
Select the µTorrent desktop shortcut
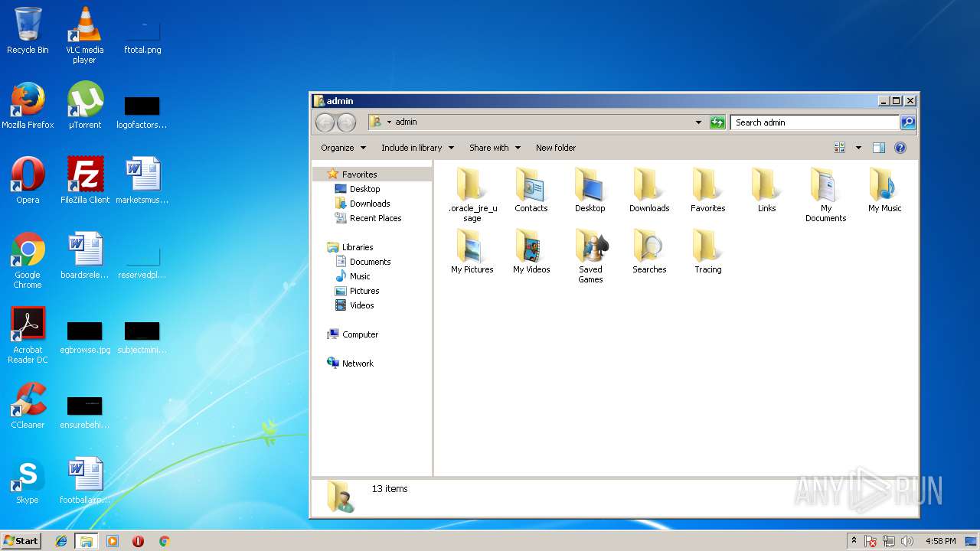(x=84, y=106)
